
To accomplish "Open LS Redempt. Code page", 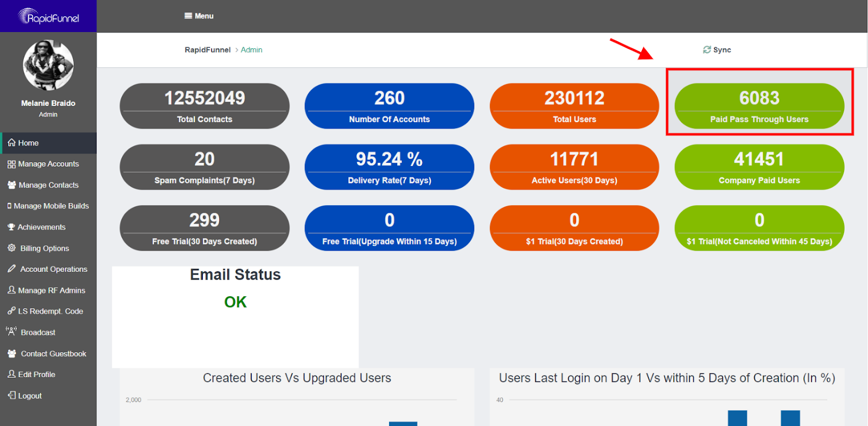I will [x=48, y=311].
